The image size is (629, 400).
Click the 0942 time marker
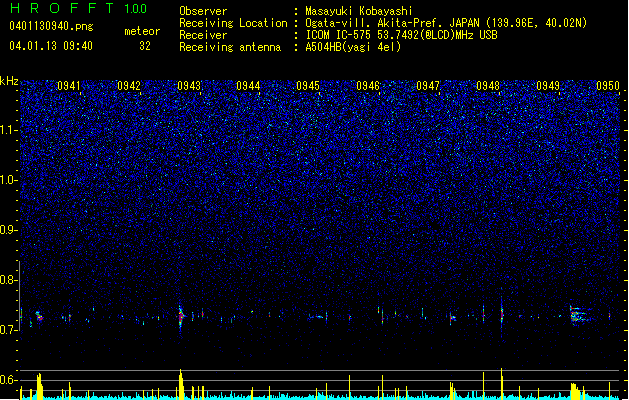[x=129, y=86]
